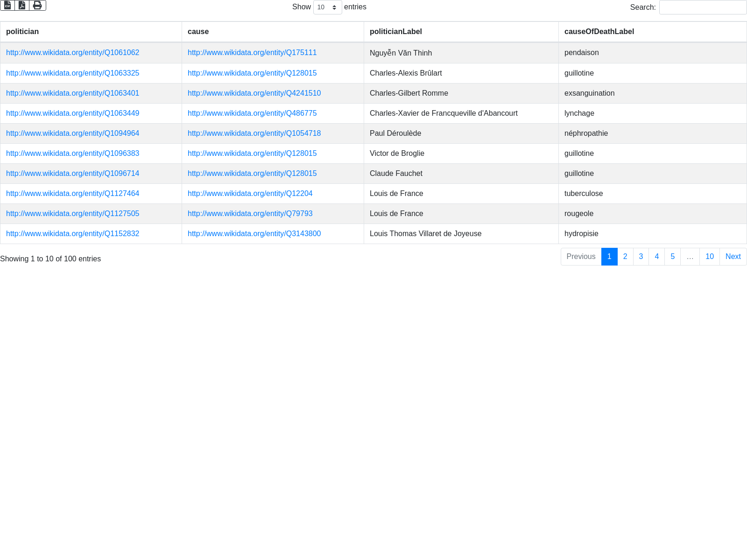Sort by causeOfDeathLabel column header
The image size is (747, 560).
click(653, 32)
